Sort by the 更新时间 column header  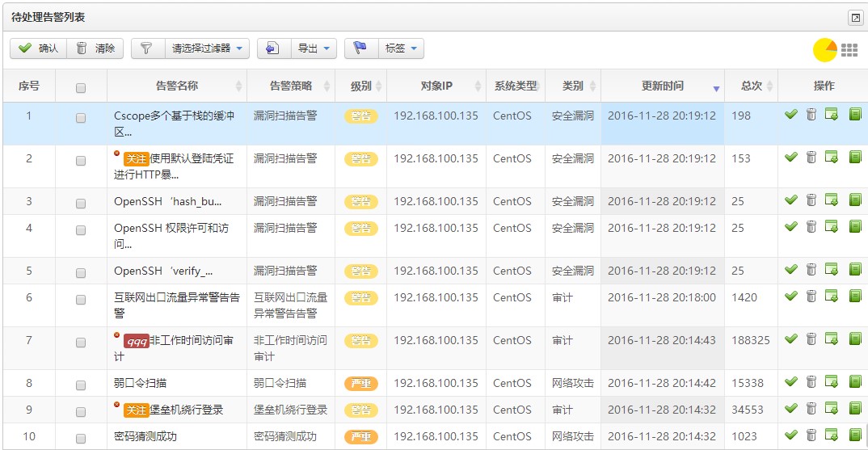point(663,86)
